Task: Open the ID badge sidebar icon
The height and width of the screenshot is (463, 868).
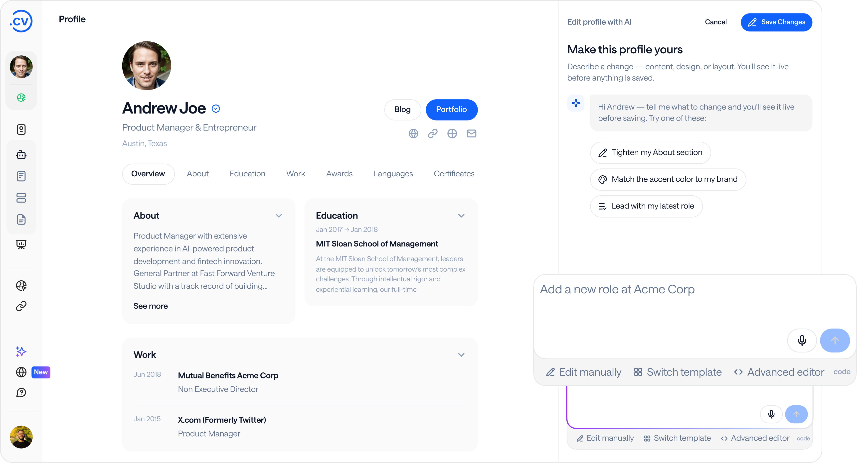Action: pos(21,129)
